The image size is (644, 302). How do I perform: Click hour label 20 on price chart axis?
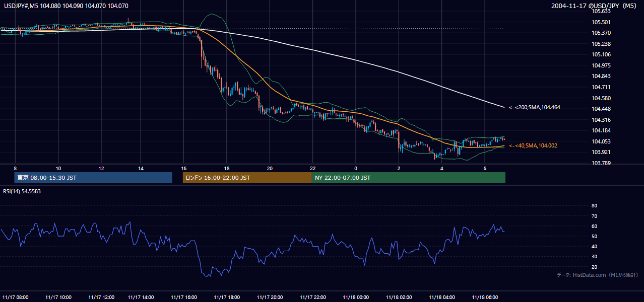point(270,168)
